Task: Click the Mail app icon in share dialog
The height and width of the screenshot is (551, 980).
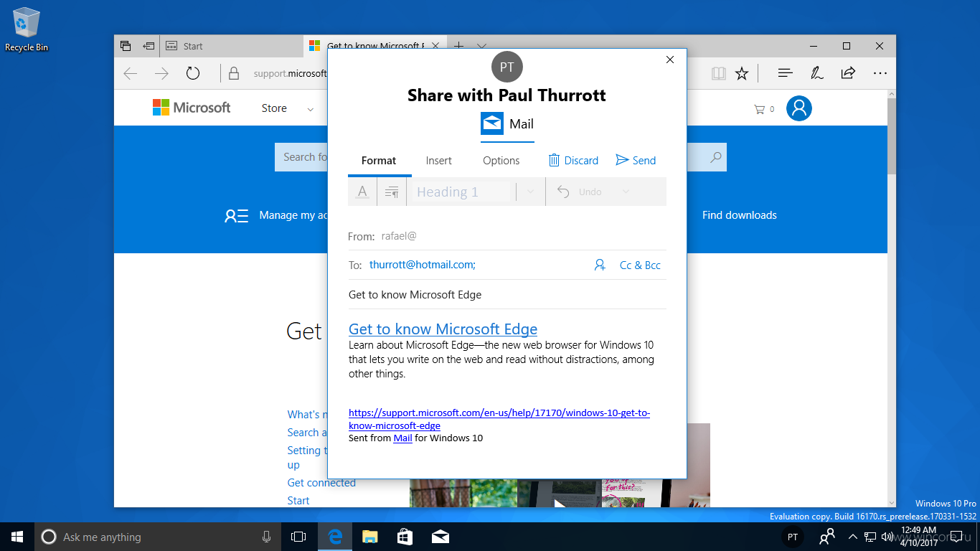Action: coord(492,123)
